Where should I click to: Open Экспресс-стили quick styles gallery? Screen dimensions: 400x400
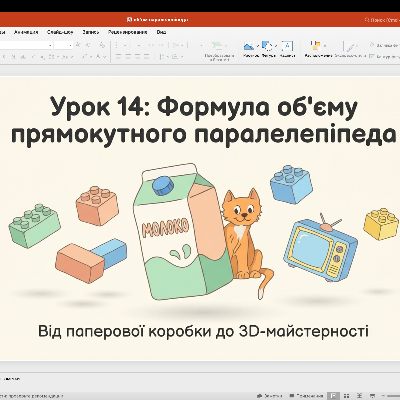[350, 49]
